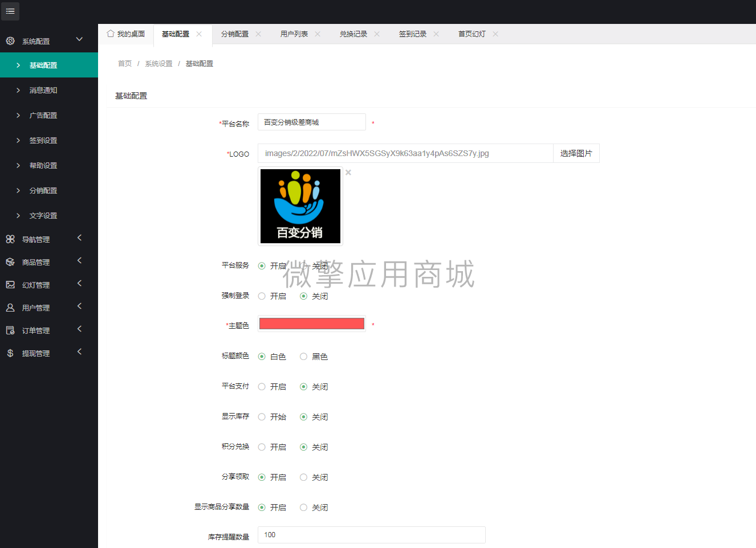Set 平台支付 to 关闭

click(x=303, y=387)
